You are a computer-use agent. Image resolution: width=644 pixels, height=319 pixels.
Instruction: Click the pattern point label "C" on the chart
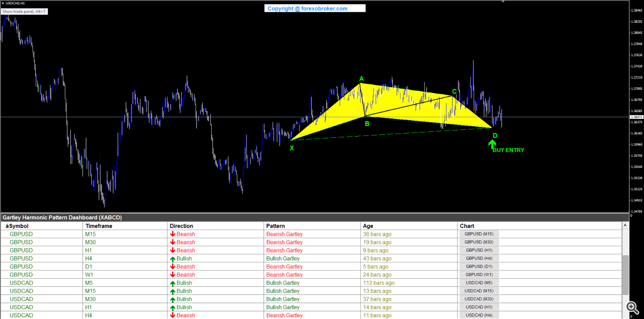coord(454,91)
